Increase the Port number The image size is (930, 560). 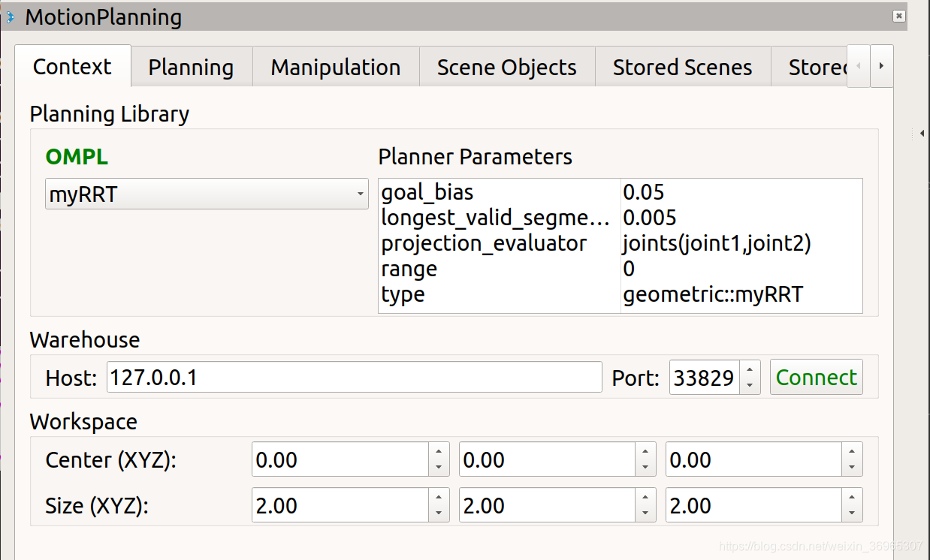749,369
